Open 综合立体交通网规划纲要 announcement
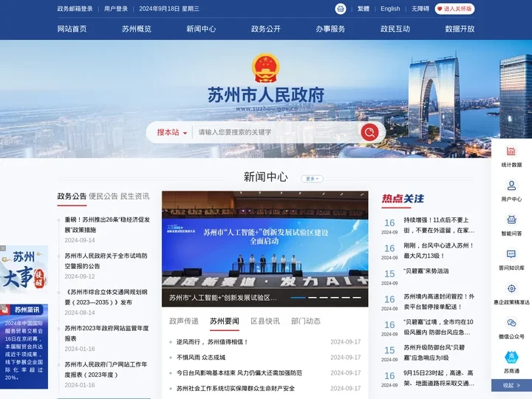532x399 pixels. coord(106,297)
